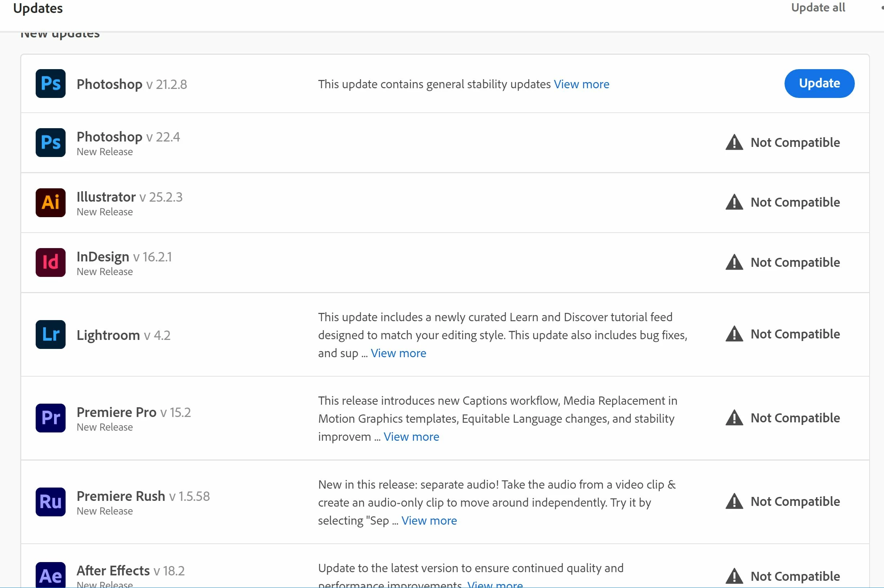Click the Photoshop v 21.2.8 app icon
This screenshot has height=588, width=884.
point(51,83)
